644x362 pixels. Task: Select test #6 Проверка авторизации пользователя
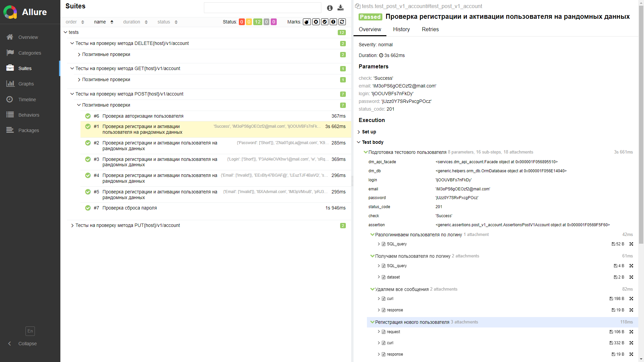[x=215, y=116]
